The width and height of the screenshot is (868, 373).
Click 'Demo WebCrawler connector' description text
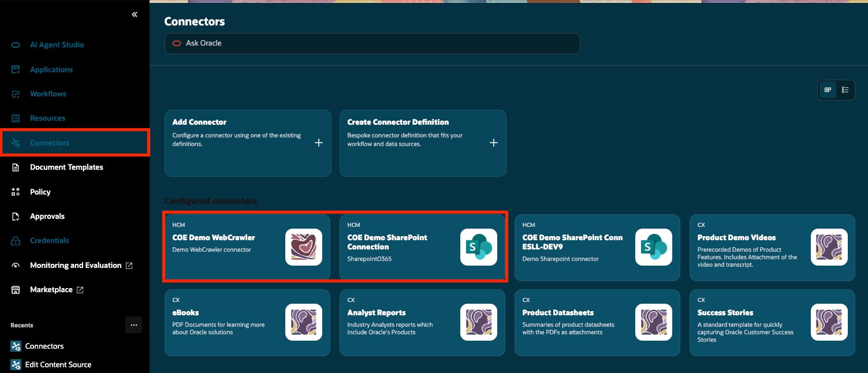(211, 250)
